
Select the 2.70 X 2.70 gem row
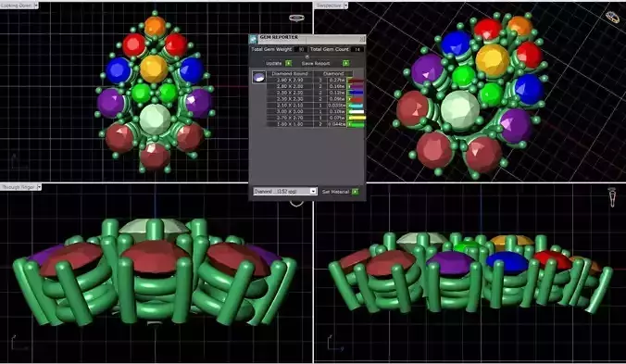[x=307, y=119]
